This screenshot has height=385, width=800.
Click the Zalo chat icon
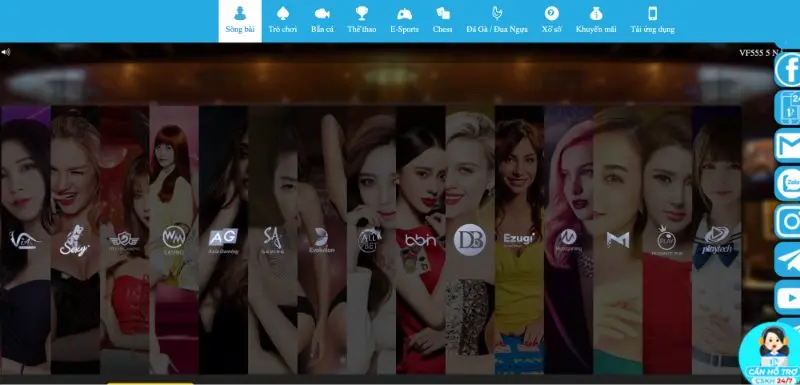788,183
